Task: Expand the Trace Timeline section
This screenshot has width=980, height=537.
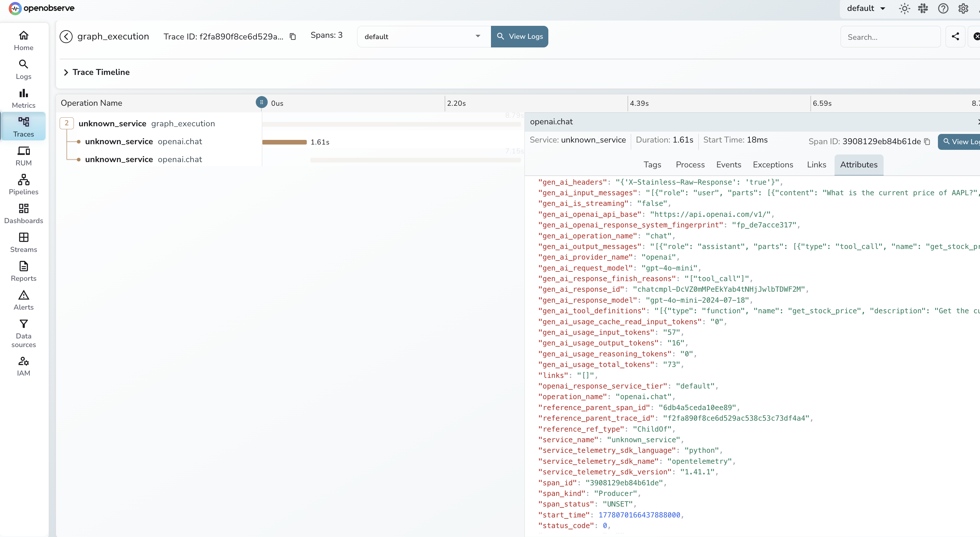Action: (x=96, y=72)
